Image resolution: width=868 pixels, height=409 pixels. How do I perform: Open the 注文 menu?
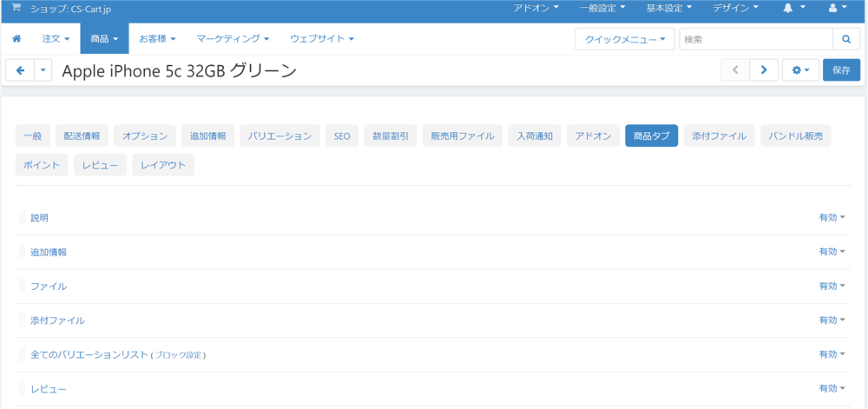pos(56,39)
